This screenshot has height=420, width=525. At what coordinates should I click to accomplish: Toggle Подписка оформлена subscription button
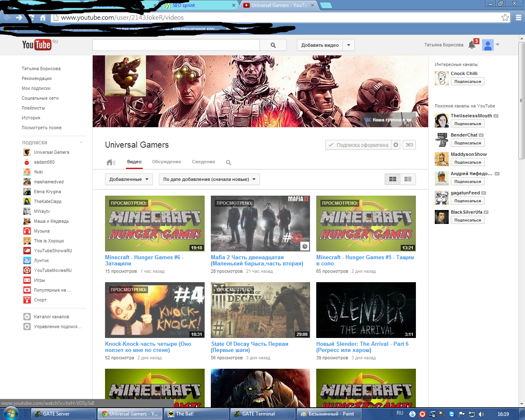pos(358,145)
